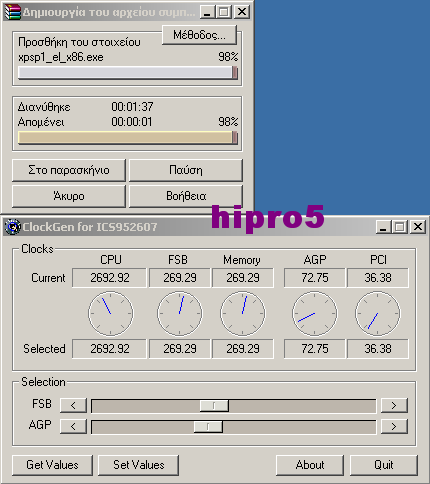Image resolution: width=430 pixels, height=484 pixels.
Task: Send compression to background with Στο παρασκήνιο
Action: (x=69, y=170)
